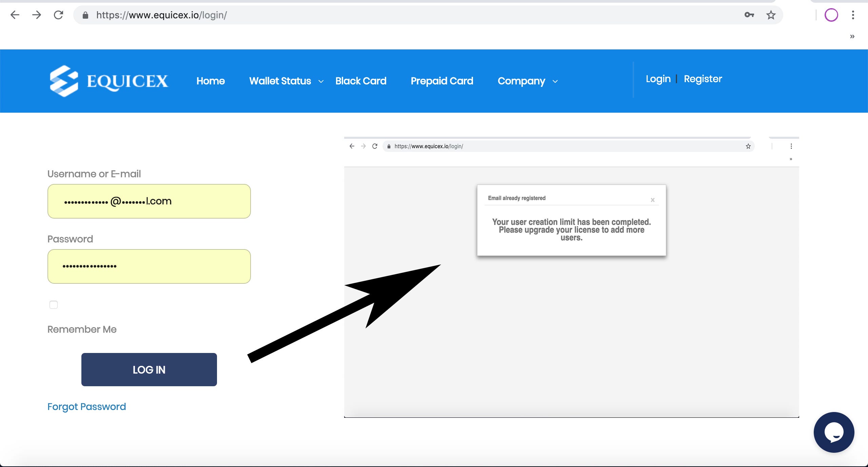
Task: Click the address bar lock icon
Action: [85, 15]
